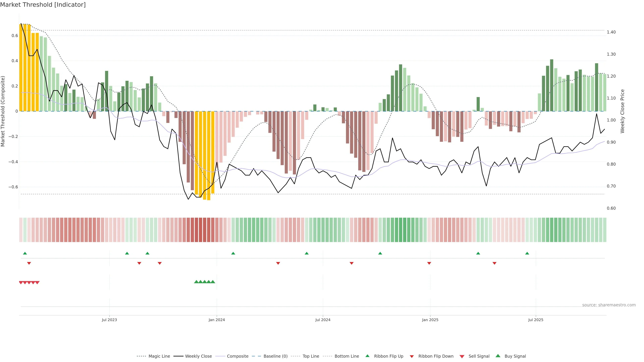Viewport: 644px width, 362px height.
Task: Select the rightmost red Ribbon Flip Down marker
Action: [x=494, y=263]
